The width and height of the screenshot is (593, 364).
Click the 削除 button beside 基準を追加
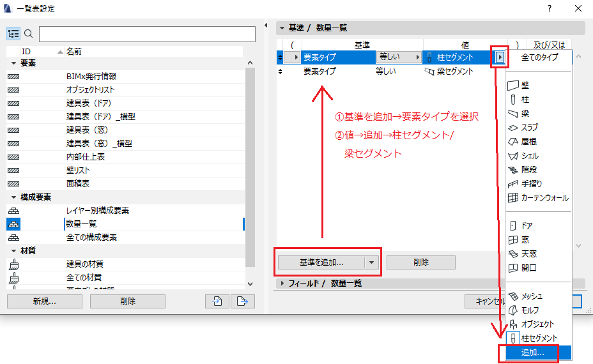(x=421, y=262)
